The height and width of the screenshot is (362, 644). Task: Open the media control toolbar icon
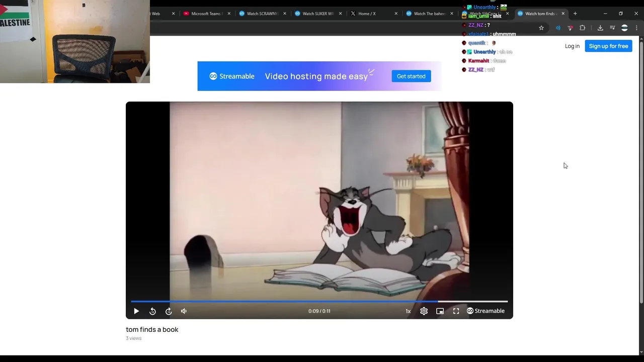[x=612, y=28]
